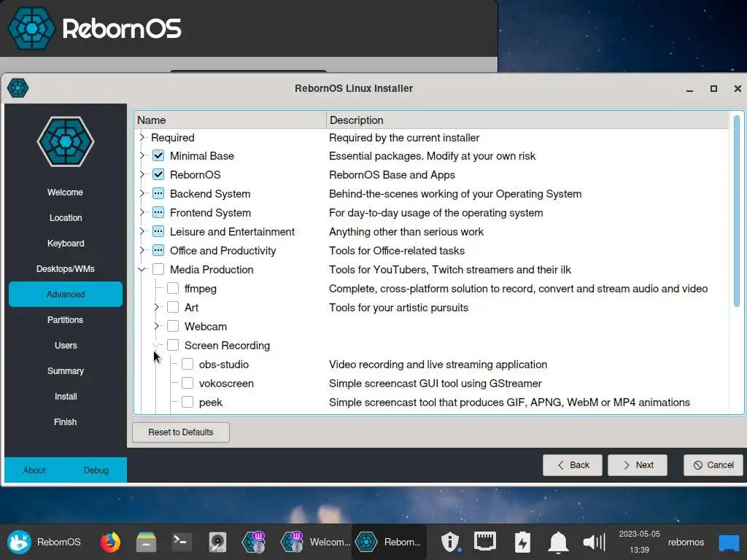
Task: Expand Leisure and Entertainment group
Action: pos(142,231)
